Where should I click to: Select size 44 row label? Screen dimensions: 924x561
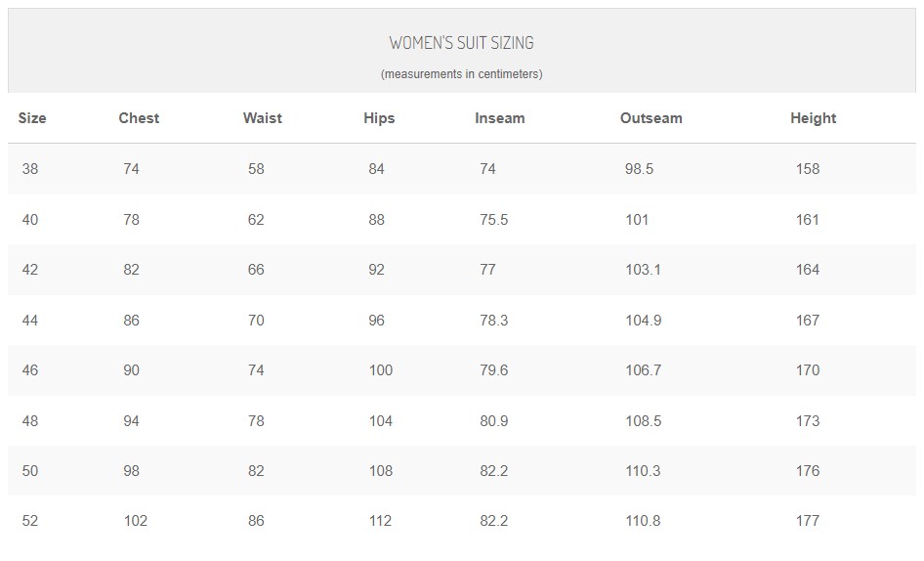pos(30,321)
